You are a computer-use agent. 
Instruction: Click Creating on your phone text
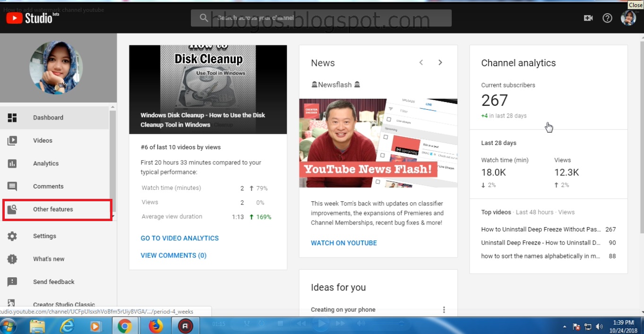[x=343, y=310]
